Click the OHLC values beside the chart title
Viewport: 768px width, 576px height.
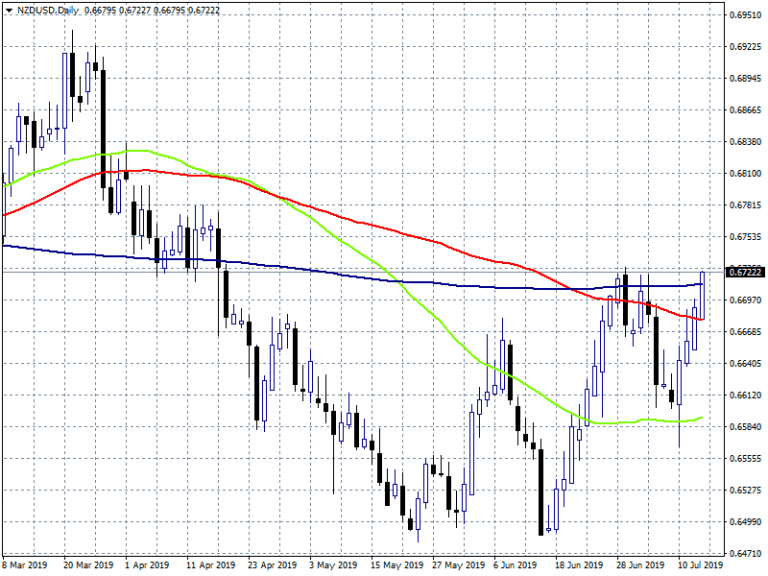click(151, 11)
